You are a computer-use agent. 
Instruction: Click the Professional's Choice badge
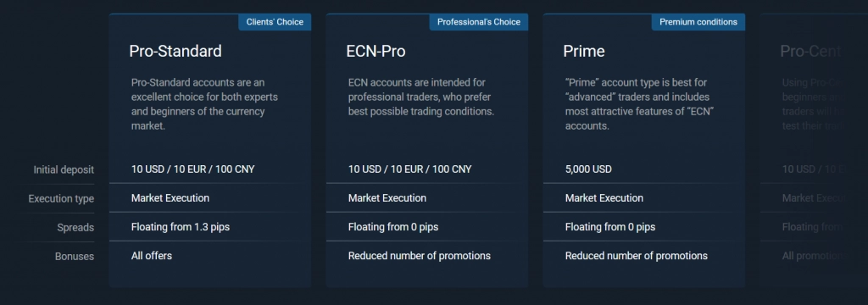pyautogui.click(x=479, y=22)
